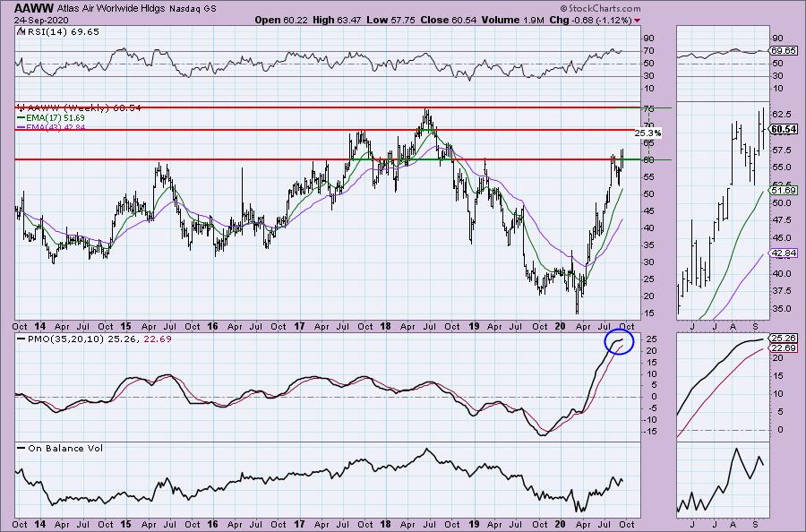Click the 25.3% gain annotation label
The width and height of the screenshot is (806, 532).
pyautogui.click(x=647, y=133)
